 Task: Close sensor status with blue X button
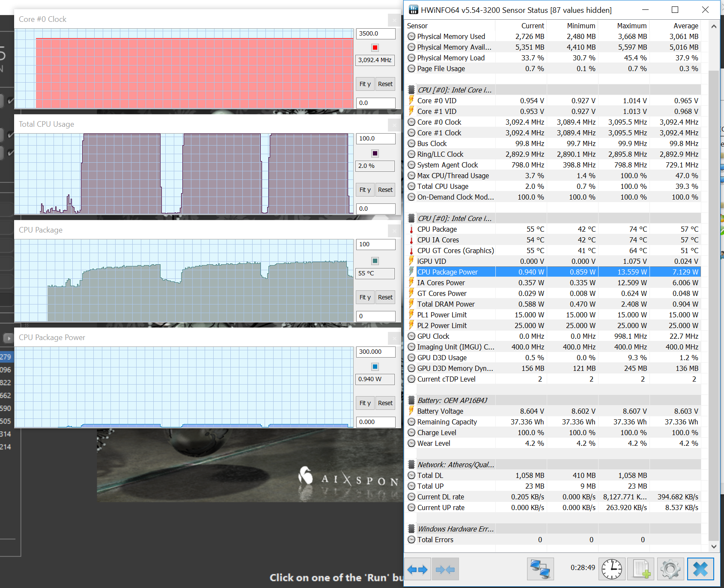[x=700, y=569]
